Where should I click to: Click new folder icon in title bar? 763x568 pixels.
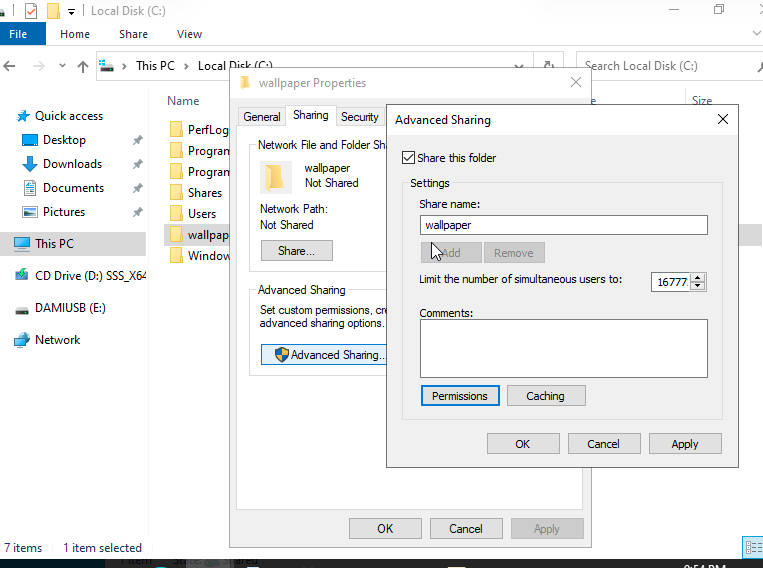pos(53,11)
